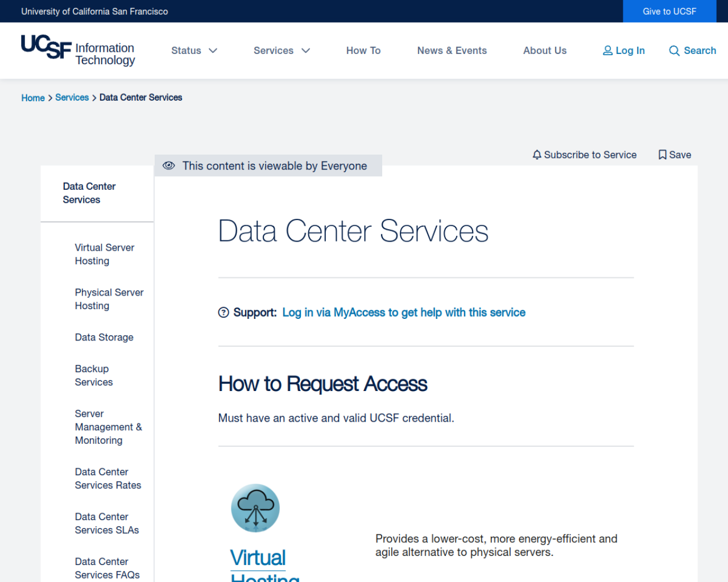Screen dimensions: 728x582
Task: Open the Services menu item
Action: 274,51
